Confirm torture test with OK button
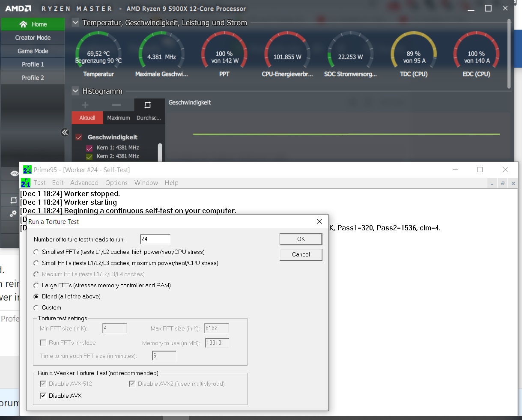The width and height of the screenshot is (522, 420). [x=301, y=239]
